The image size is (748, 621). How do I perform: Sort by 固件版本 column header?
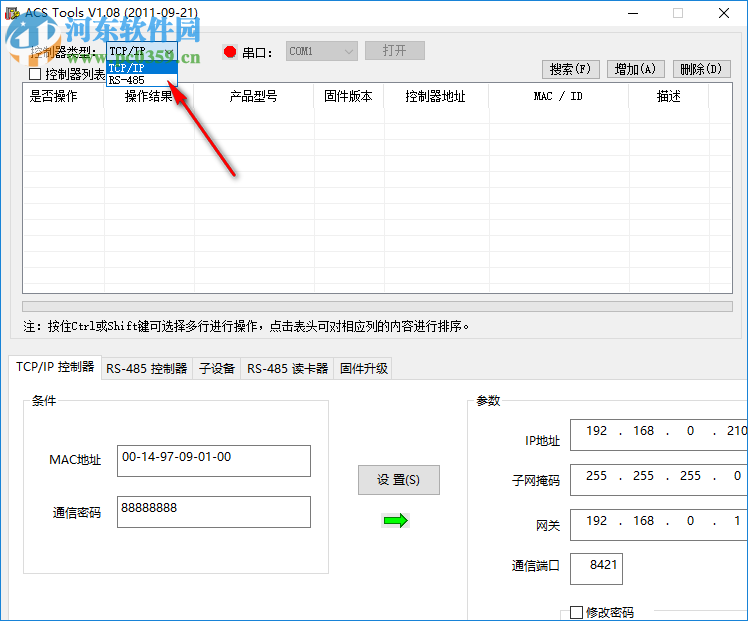click(x=349, y=96)
